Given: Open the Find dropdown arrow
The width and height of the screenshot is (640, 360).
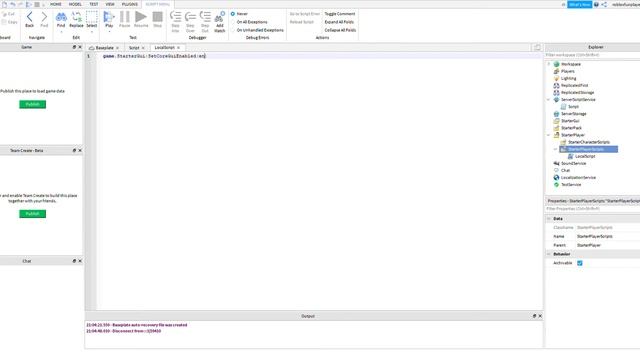Looking at the screenshot, I should tap(61, 31).
